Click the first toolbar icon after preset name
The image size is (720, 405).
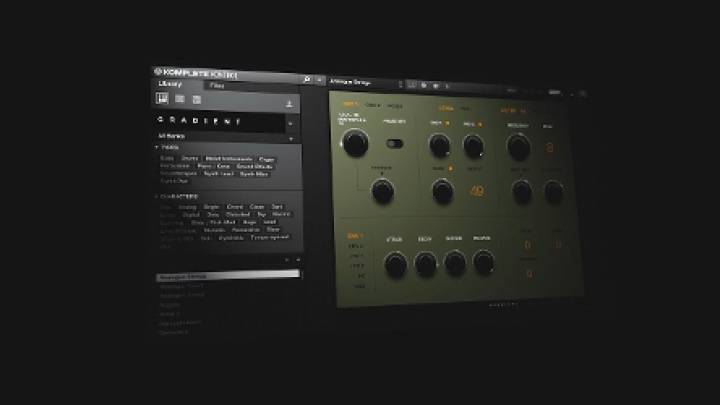click(x=412, y=85)
